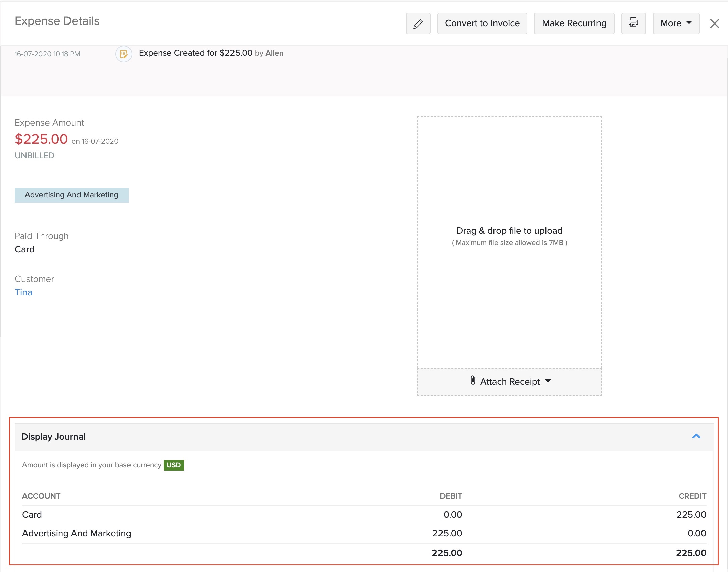Click the expense created history note icon

pyautogui.click(x=123, y=54)
